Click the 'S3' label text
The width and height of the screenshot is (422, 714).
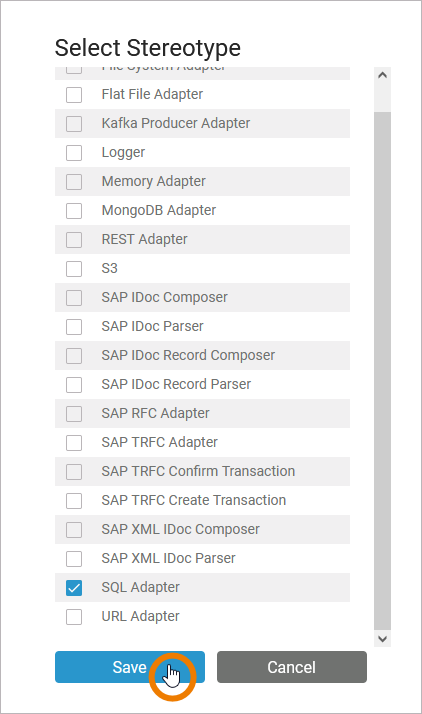pyautogui.click(x=109, y=268)
